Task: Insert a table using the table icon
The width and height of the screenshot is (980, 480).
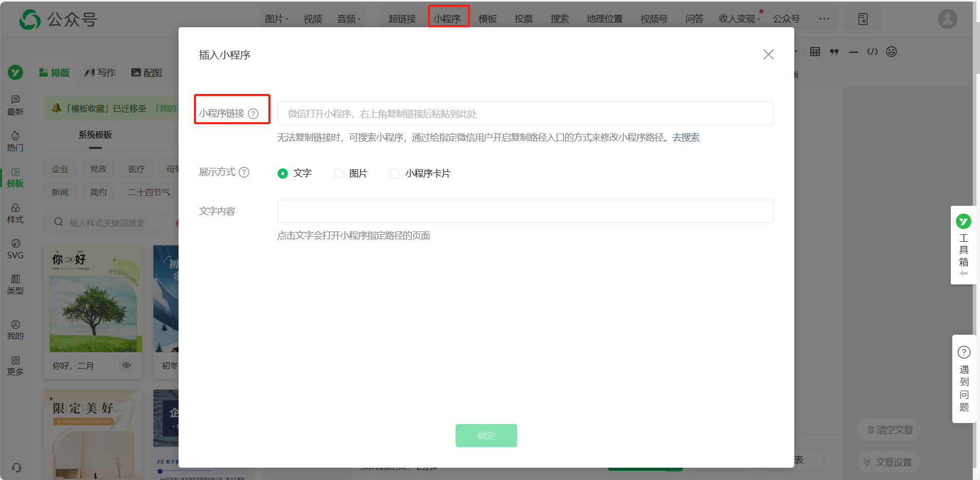Action: click(x=815, y=51)
